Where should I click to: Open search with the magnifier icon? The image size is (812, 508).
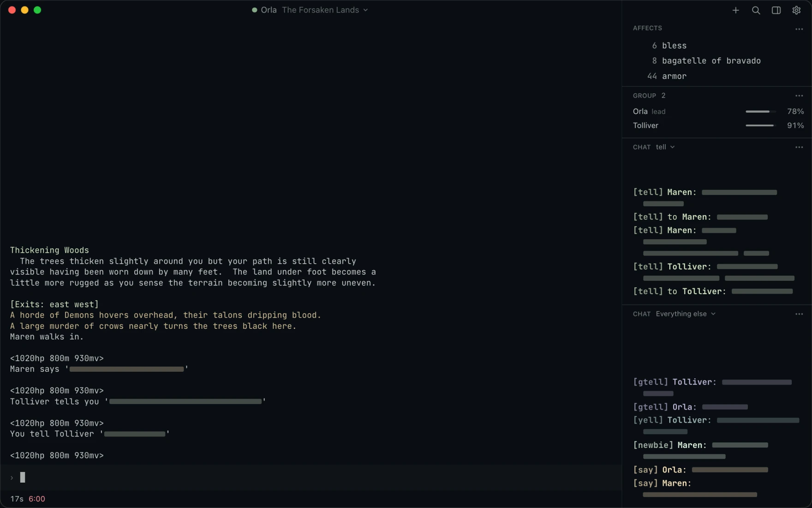[x=756, y=10]
